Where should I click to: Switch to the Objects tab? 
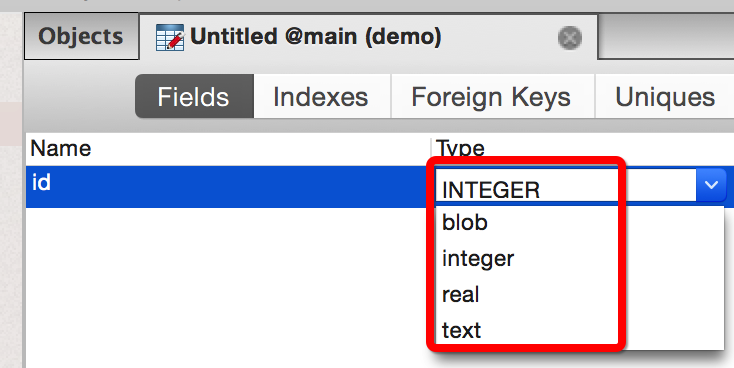coord(81,37)
